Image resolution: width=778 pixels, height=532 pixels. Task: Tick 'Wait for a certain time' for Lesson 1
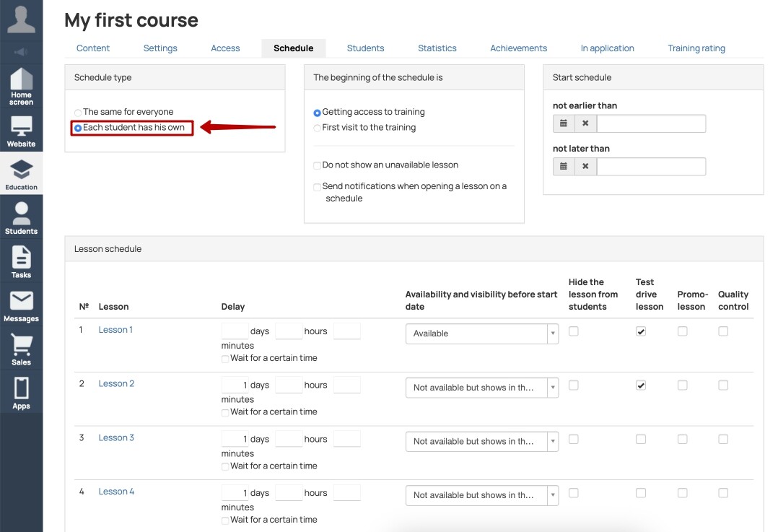pyautogui.click(x=225, y=358)
